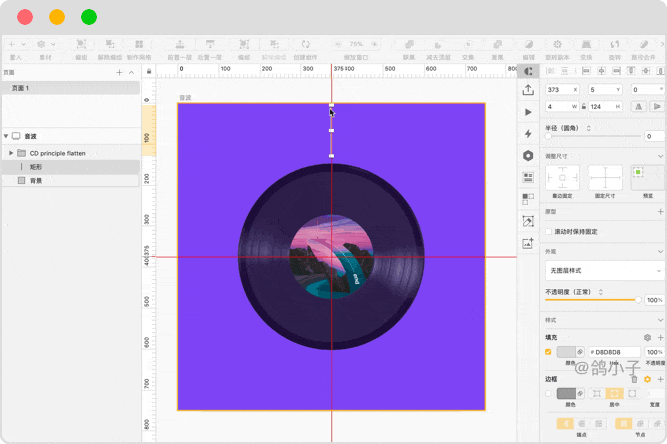Set border position to outside

pyautogui.click(x=632, y=393)
